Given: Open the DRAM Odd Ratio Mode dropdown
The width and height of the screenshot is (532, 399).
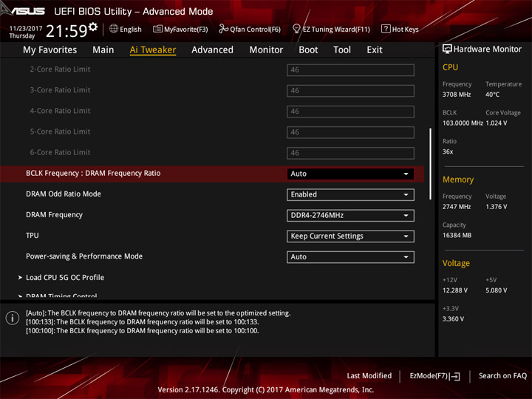Looking at the screenshot, I should (350, 195).
